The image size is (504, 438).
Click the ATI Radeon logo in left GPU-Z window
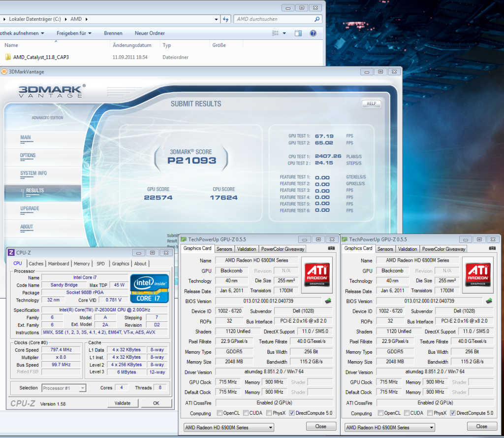click(x=317, y=274)
